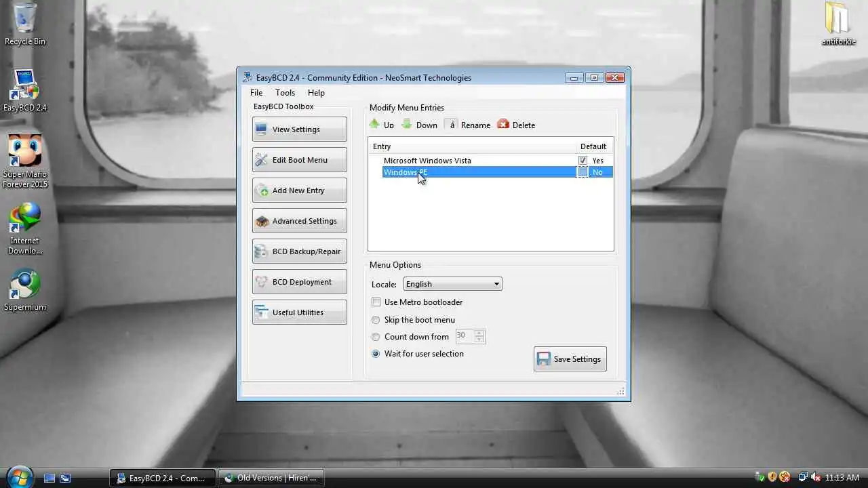Decrease the countdown value with the down stepper
The width and height of the screenshot is (868, 488).
[479, 340]
